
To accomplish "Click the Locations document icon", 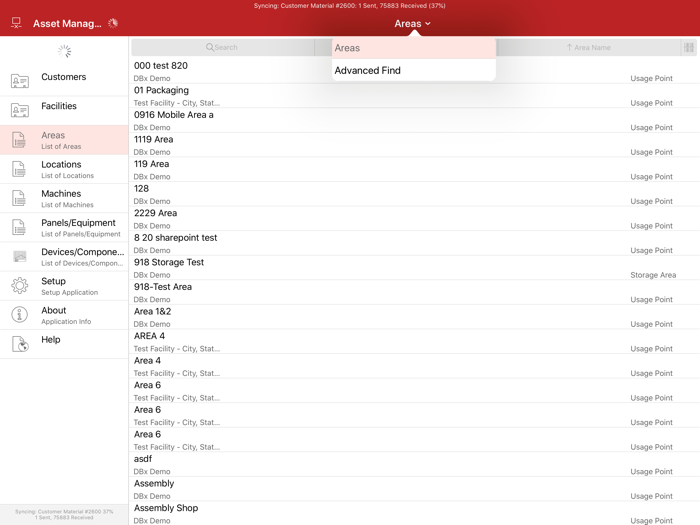I will coord(19,169).
